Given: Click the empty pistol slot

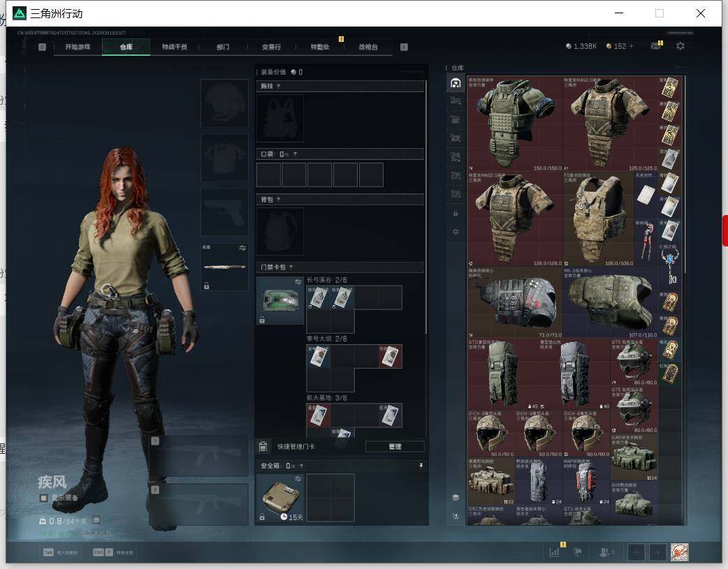Looking at the screenshot, I should click(224, 212).
